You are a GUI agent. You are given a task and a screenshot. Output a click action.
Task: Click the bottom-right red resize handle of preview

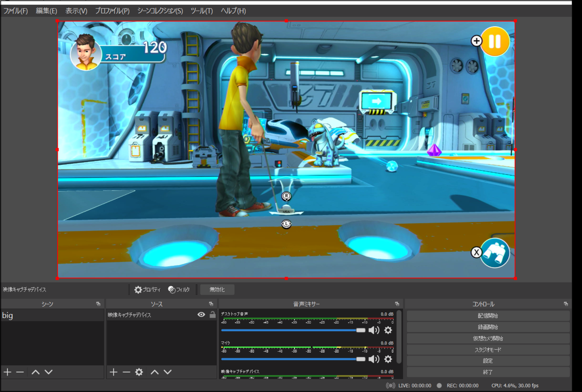(x=515, y=278)
